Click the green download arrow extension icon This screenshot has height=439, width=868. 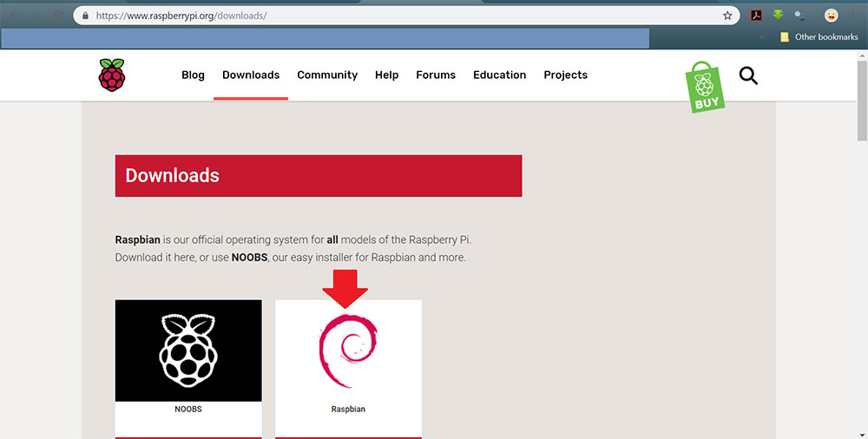[778, 16]
